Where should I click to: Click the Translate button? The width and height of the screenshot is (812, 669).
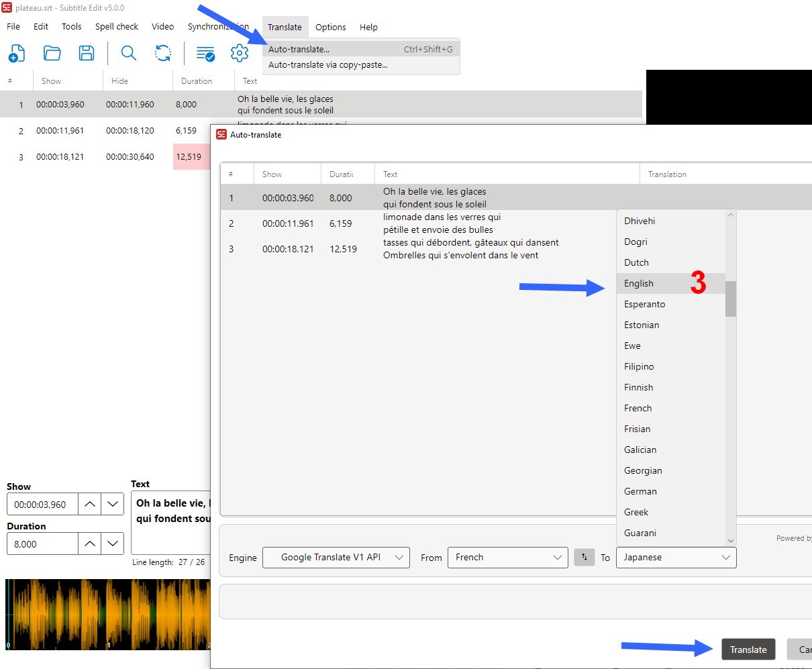point(748,650)
